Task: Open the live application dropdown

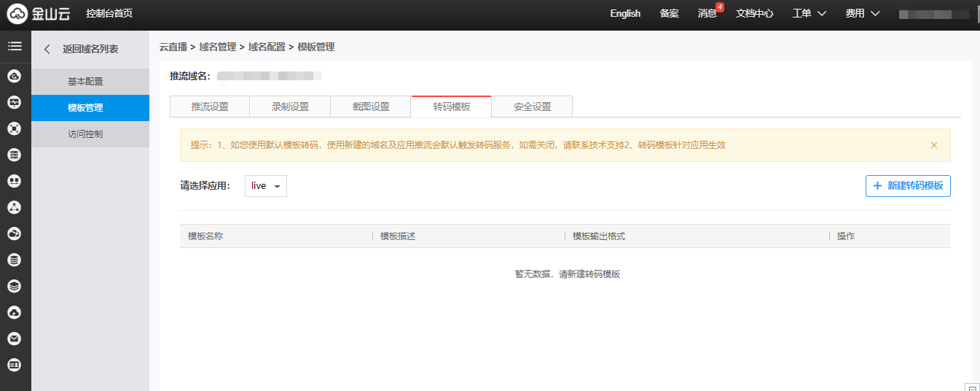Action: click(265, 186)
